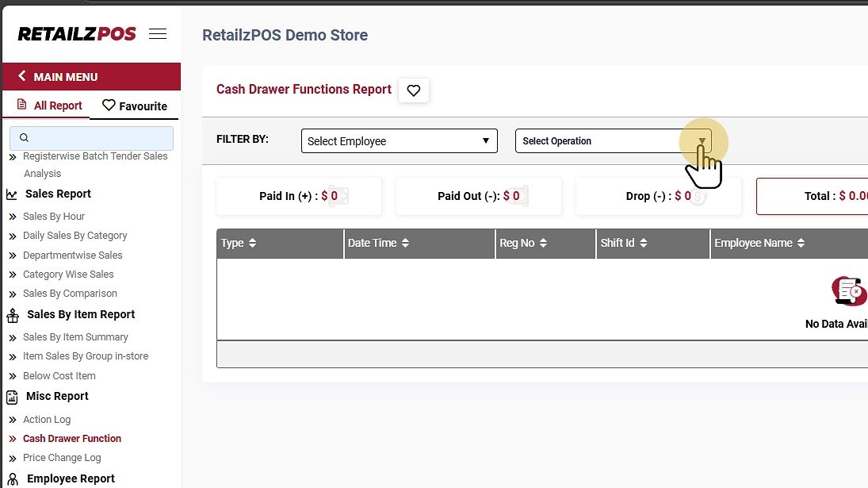868x488 pixels.
Task: Sort by Date Time column arrows
Action: (406, 244)
